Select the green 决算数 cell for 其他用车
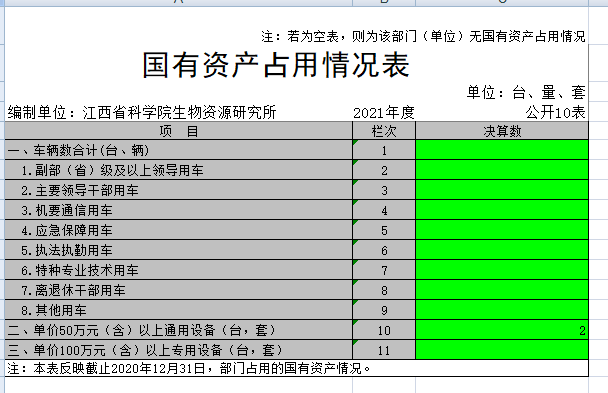The height and width of the screenshot is (393, 608). (x=502, y=310)
